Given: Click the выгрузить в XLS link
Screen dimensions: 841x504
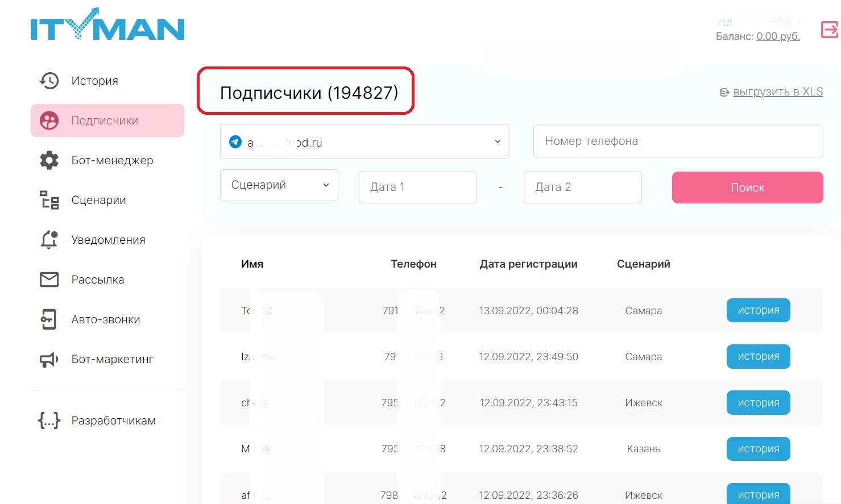Looking at the screenshot, I should pyautogui.click(x=778, y=91).
